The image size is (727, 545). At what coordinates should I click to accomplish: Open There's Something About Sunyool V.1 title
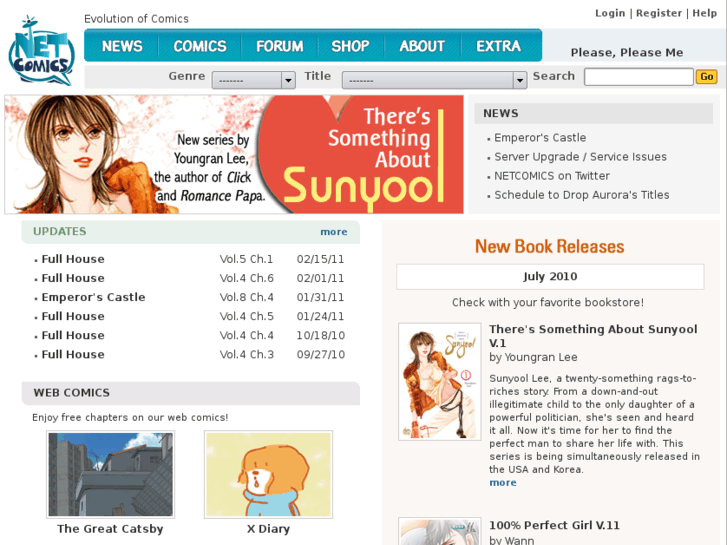pos(593,336)
